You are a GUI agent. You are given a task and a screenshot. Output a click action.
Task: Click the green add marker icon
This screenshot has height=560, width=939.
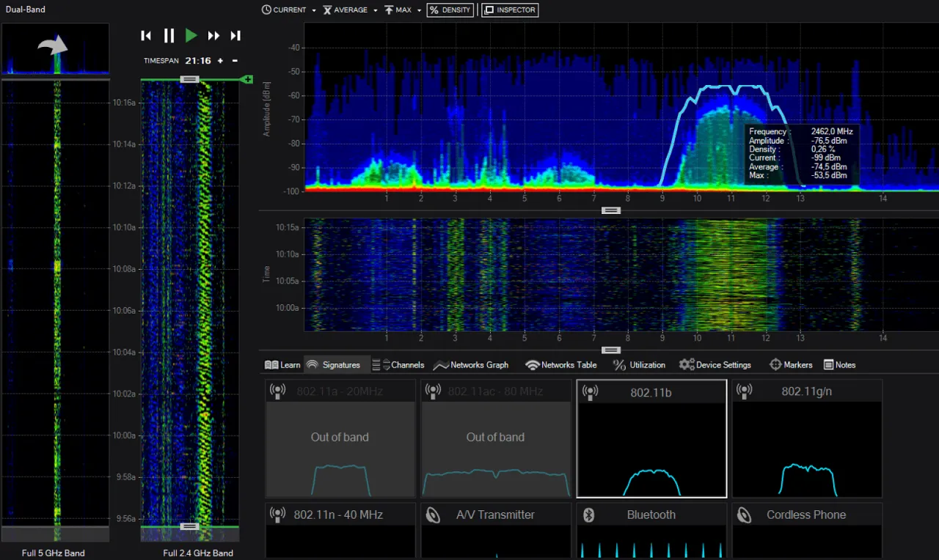click(247, 79)
